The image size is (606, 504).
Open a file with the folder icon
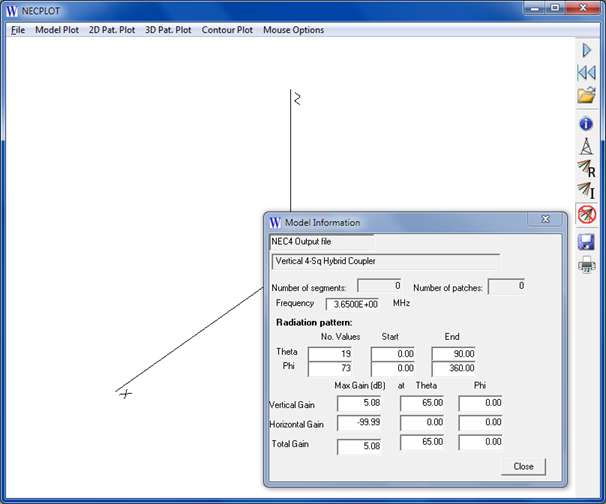pos(587,96)
